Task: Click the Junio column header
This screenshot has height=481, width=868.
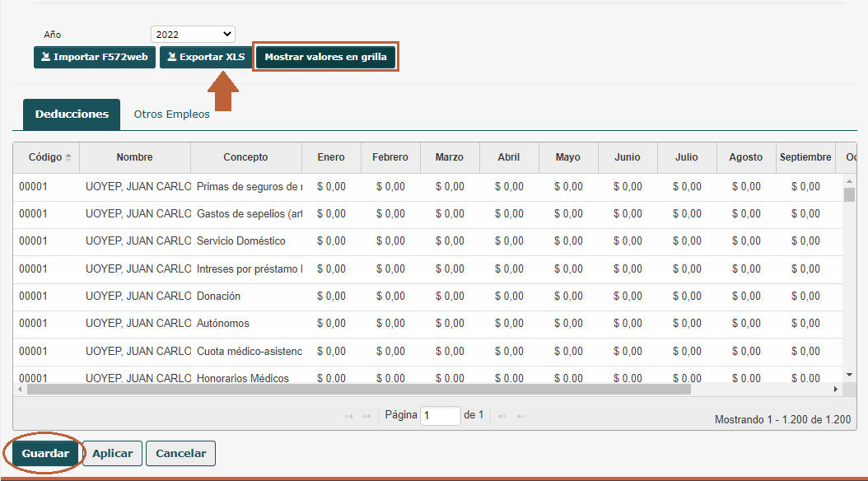Action: coord(628,157)
